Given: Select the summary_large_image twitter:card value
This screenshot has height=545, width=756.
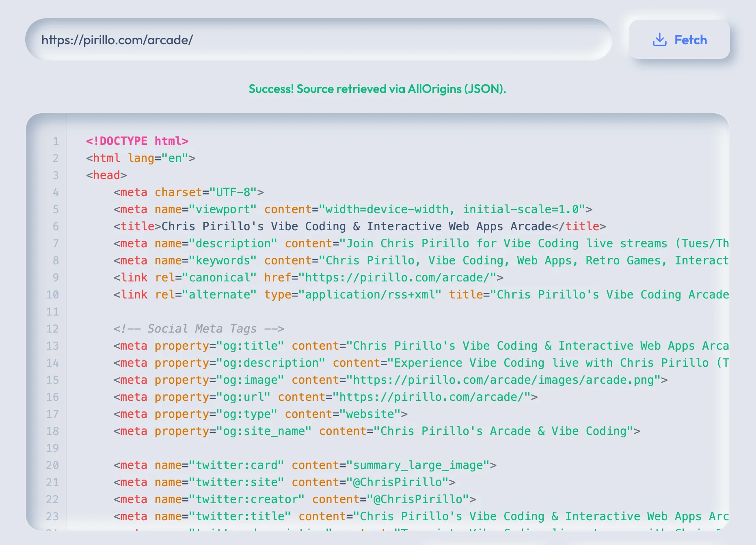Looking at the screenshot, I should point(420,465).
